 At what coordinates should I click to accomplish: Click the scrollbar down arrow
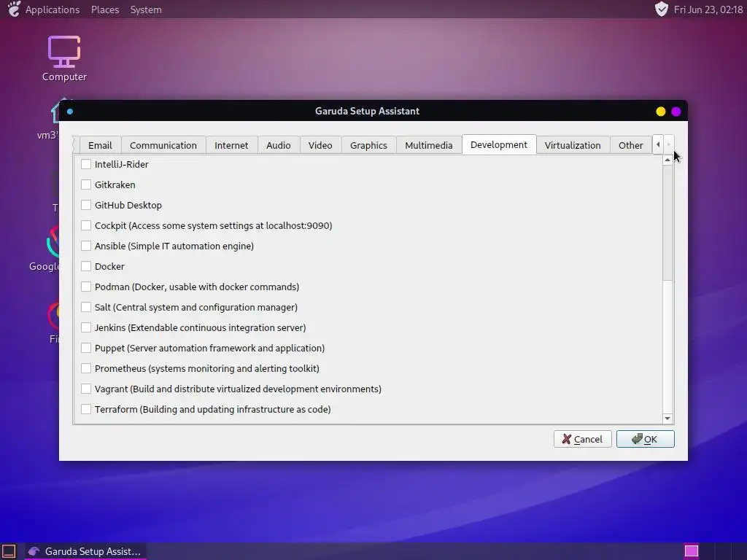point(667,418)
